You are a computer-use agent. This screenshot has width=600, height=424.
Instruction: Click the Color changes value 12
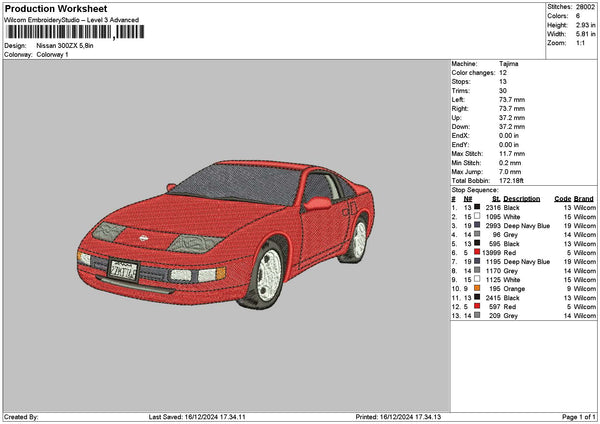click(x=503, y=73)
